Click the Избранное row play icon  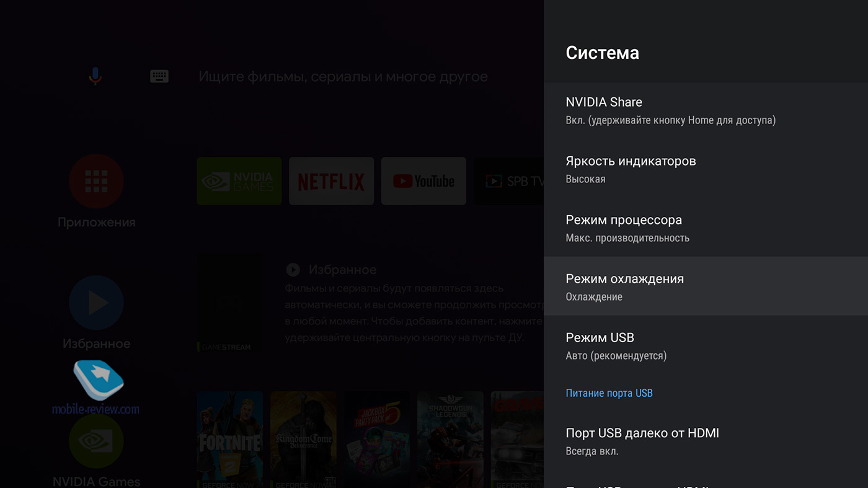click(293, 270)
